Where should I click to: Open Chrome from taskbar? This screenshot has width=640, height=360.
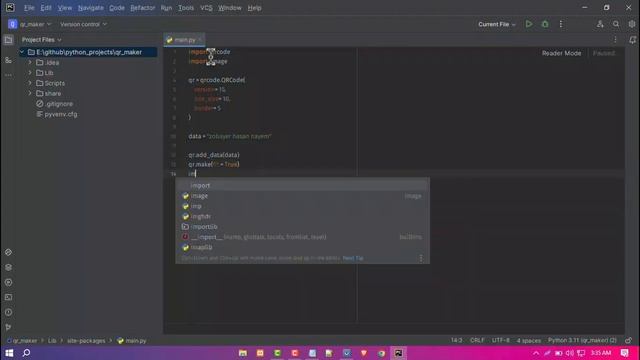tap(381, 353)
